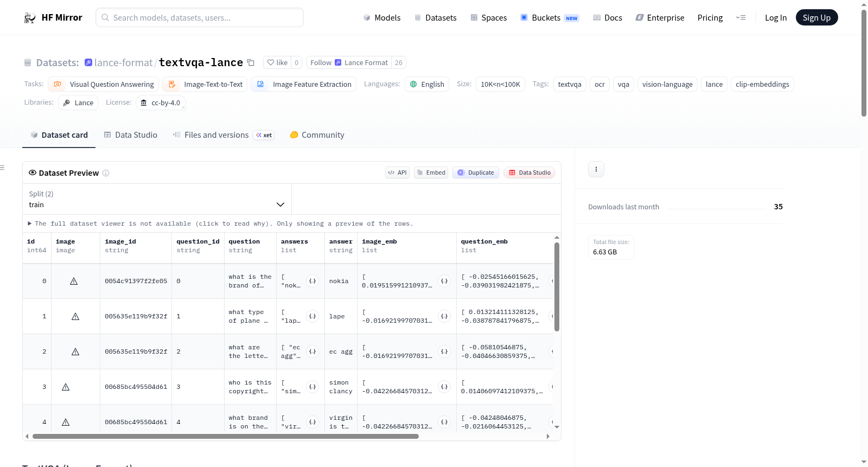This screenshot has width=868, height=467.
Task: Click the Lance library tag
Action: pos(78,103)
